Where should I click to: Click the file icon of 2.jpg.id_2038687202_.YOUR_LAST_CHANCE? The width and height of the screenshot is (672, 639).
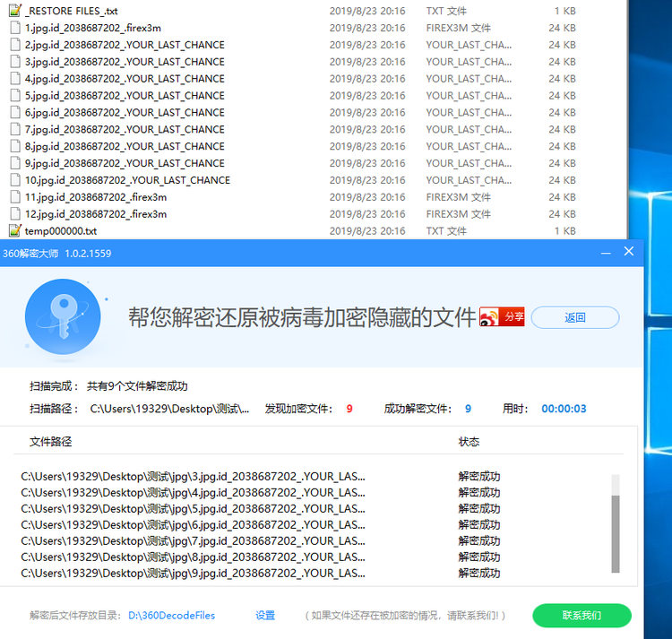15,45
